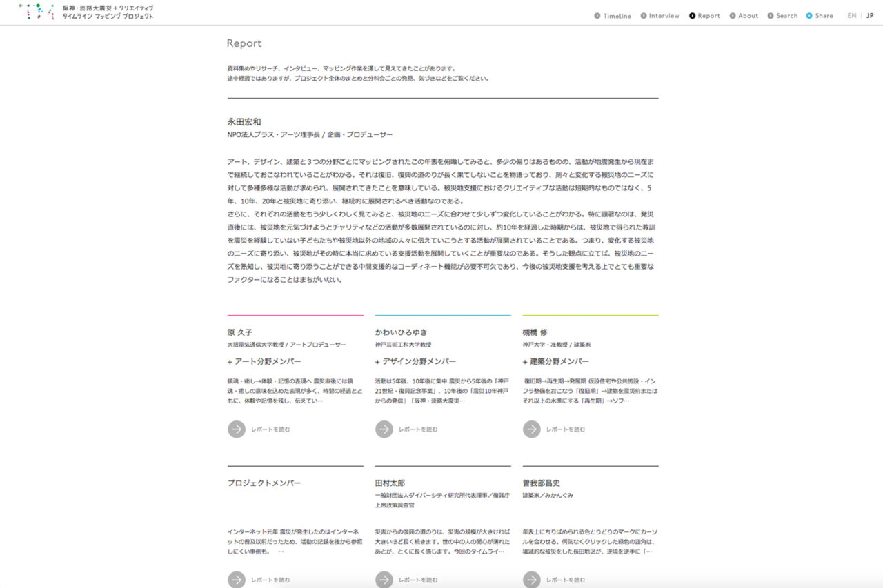Click the Search bullet icon
This screenshot has height=588, width=883.
tap(771, 16)
